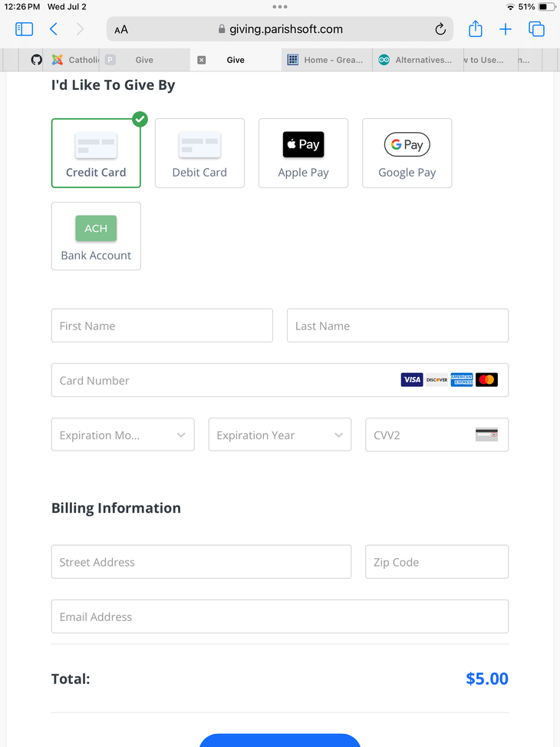Tap the Discover card logo
The width and height of the screenshot is (560, 747).
coord(436,380)
